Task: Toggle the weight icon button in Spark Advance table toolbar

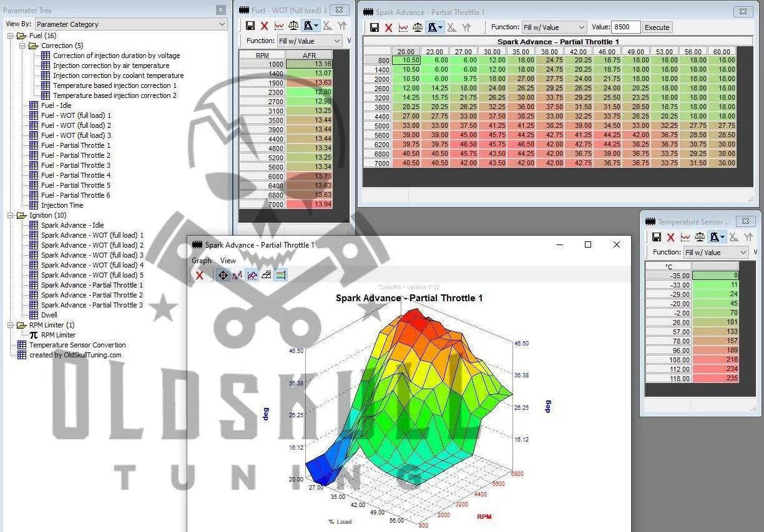Action: [x=432, y=27]
